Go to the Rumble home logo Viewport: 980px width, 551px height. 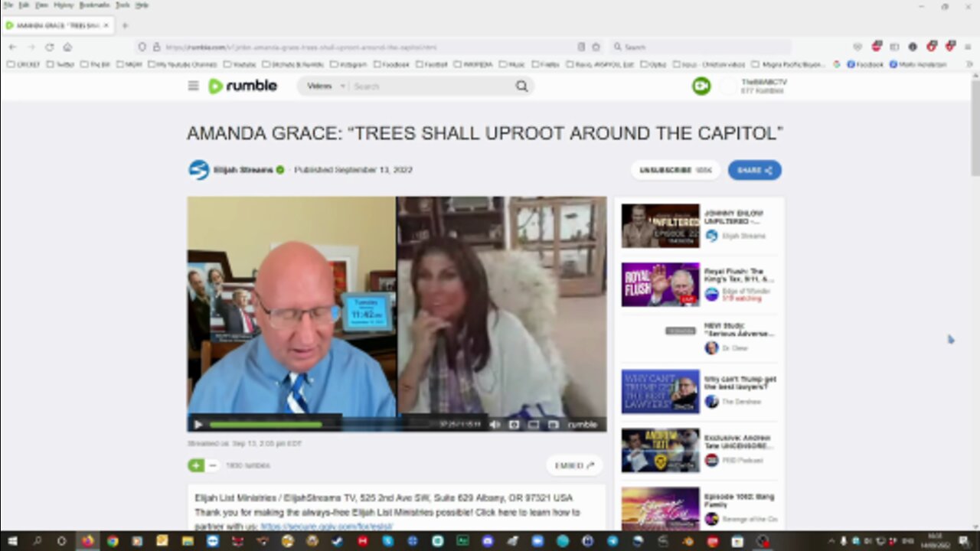[243, 86]
